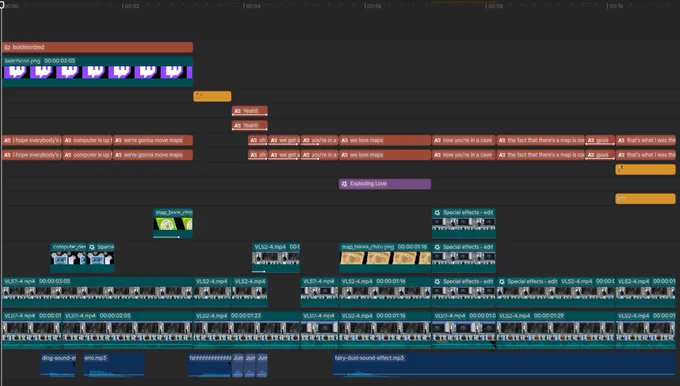This screenshot has width=680, height=386.
Task: Click the image icon on the boldmordred clip
Action: coord(7,47)
